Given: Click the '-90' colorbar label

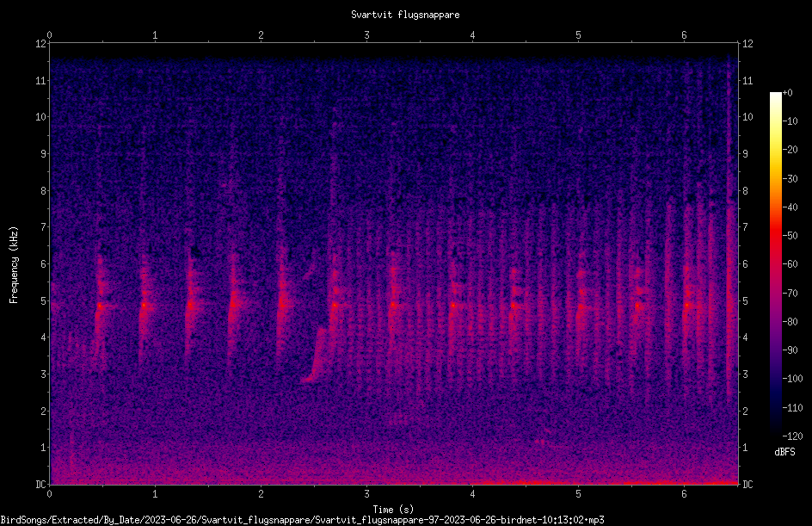Looking at the screenshot, I should click(x=790, y=350).
